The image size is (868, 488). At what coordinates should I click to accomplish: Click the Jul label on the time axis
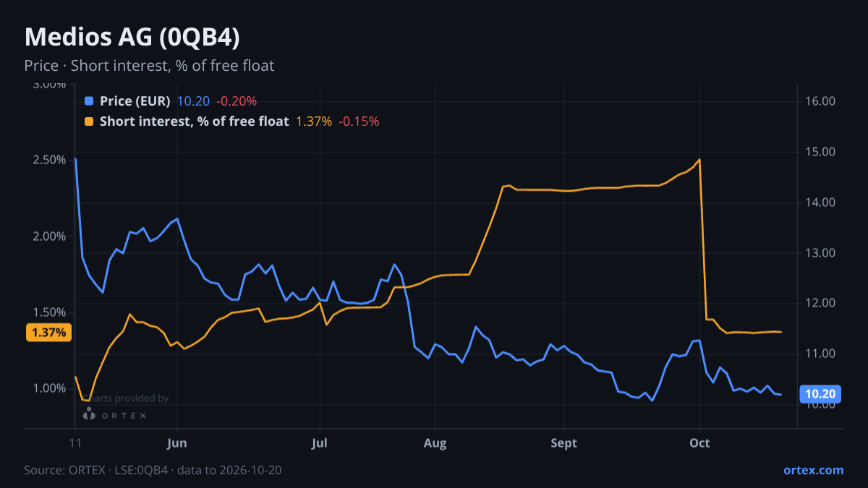[319, 443]
